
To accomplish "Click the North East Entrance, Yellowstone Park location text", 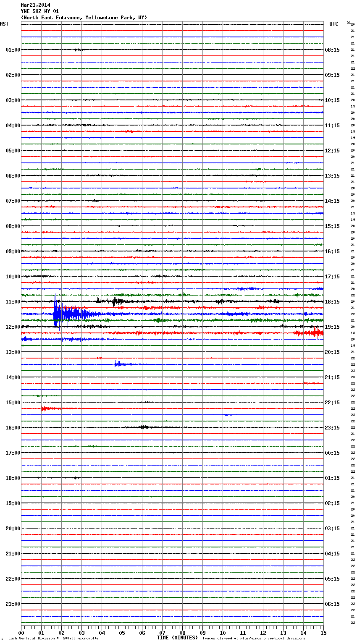I will [x=84, y=18].
